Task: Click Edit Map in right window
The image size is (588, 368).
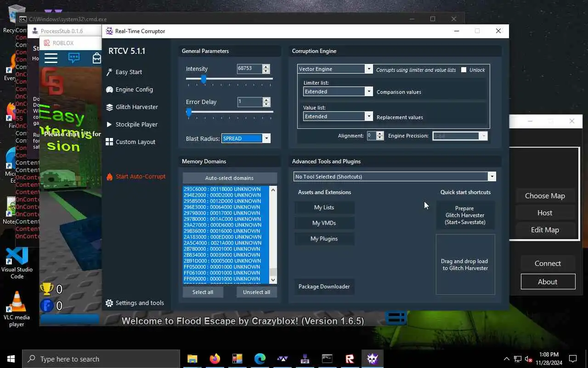Action: [545, 230]
